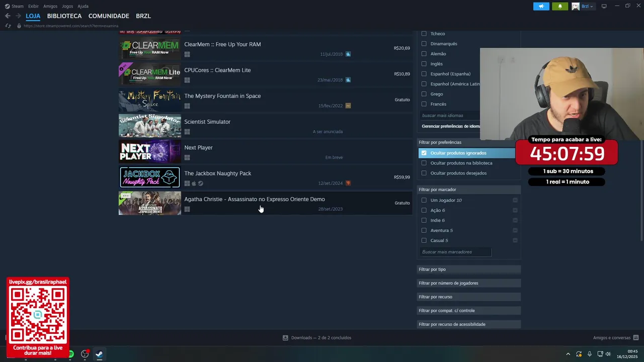
Task: Open the BRZL profile tab
Action: tap(143, 16)
